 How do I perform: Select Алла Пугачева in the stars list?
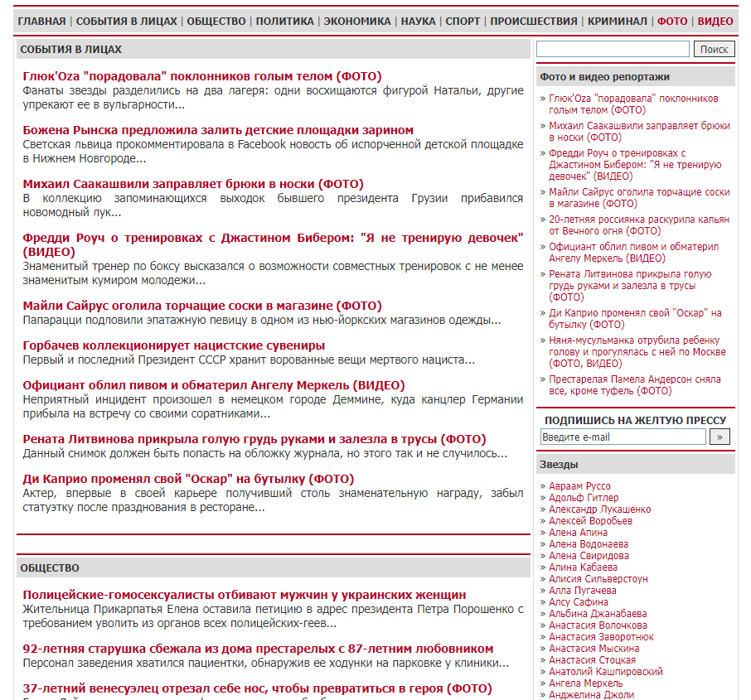(x=583, y=591)
